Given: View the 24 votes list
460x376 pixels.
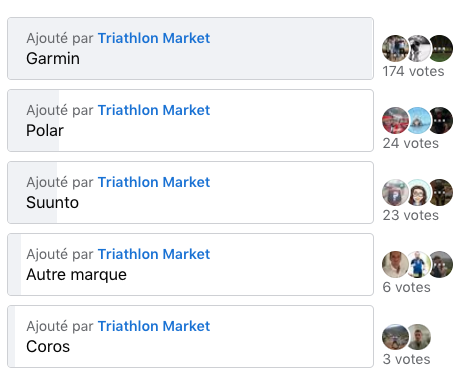Looking at the screenshot, I should [411, 143].
